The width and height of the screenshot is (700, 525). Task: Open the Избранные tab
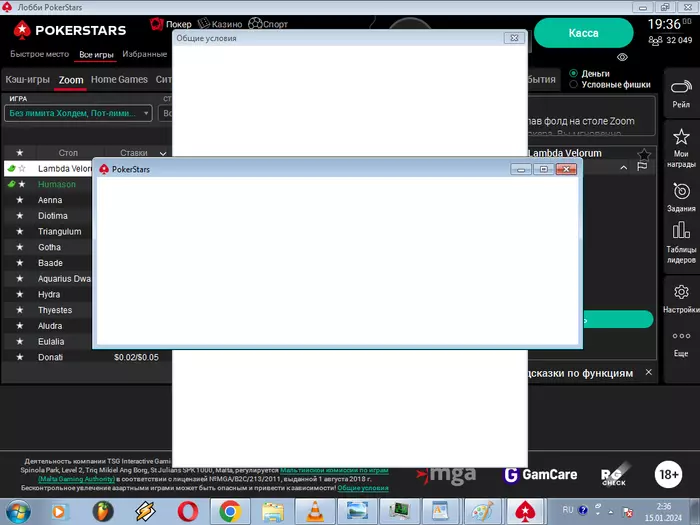pos(145,54)
